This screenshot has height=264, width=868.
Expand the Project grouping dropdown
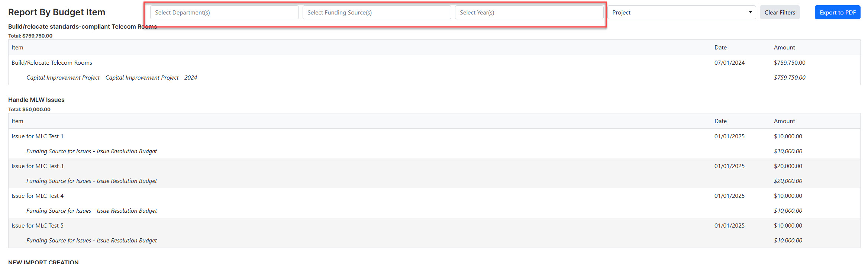(681, 12)
